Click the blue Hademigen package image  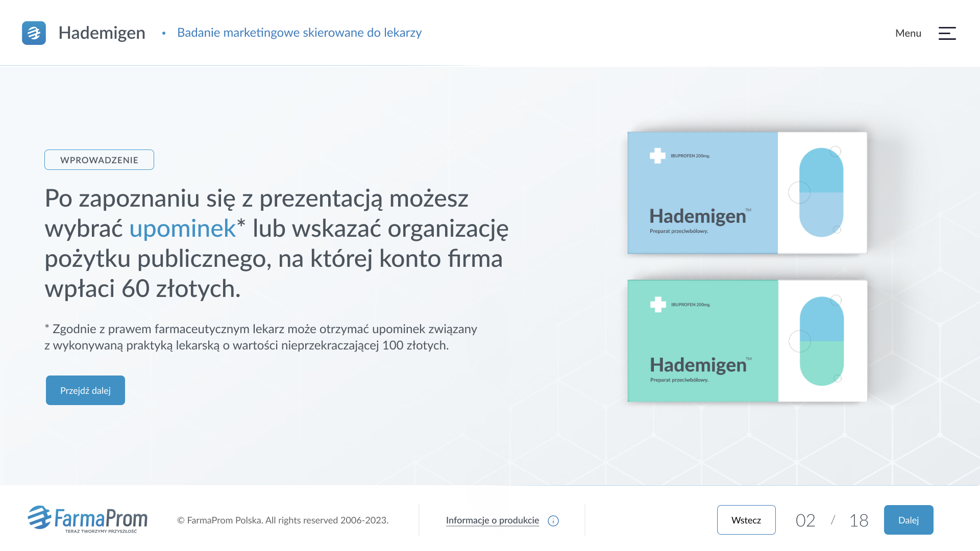(x=747, y=193)
